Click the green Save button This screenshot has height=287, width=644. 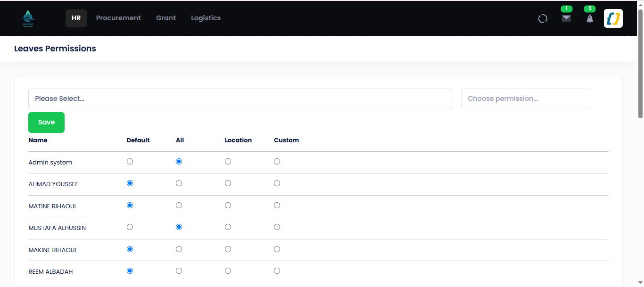pos(46,123)
